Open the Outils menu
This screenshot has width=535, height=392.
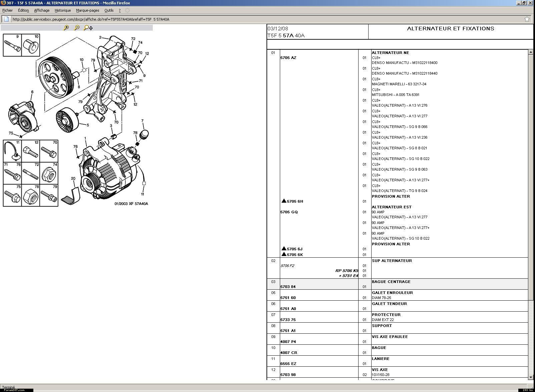pyautogui.click(x=109, y=10)
